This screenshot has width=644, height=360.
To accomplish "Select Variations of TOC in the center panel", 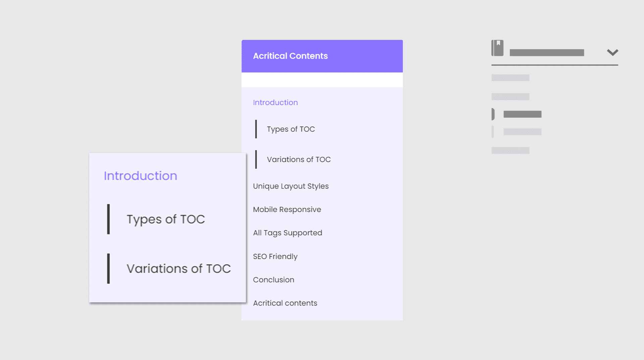I will coord(299,160).
